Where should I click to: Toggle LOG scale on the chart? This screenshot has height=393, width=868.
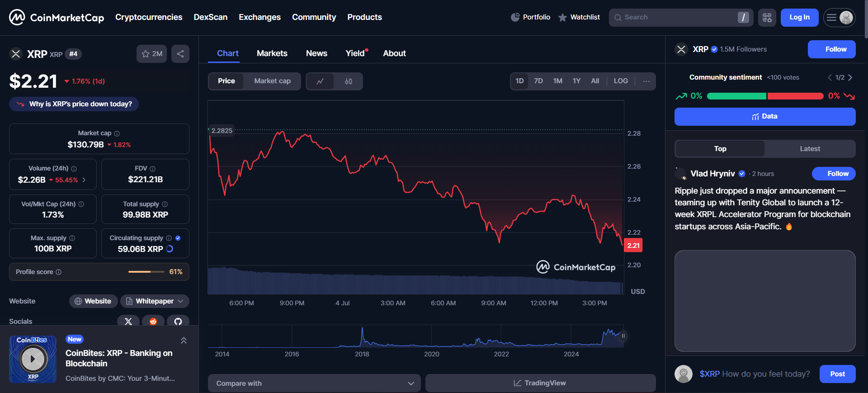tap(621, 81)
